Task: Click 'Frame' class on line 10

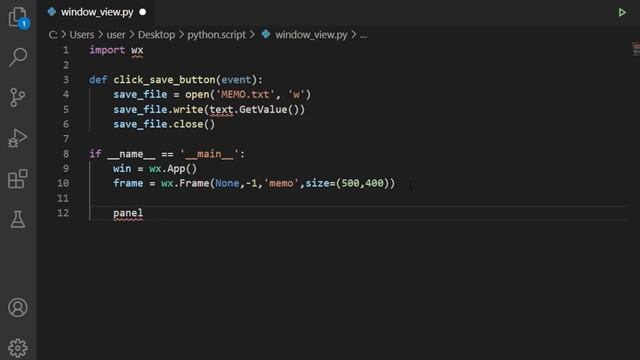Action: coord(194,183)
